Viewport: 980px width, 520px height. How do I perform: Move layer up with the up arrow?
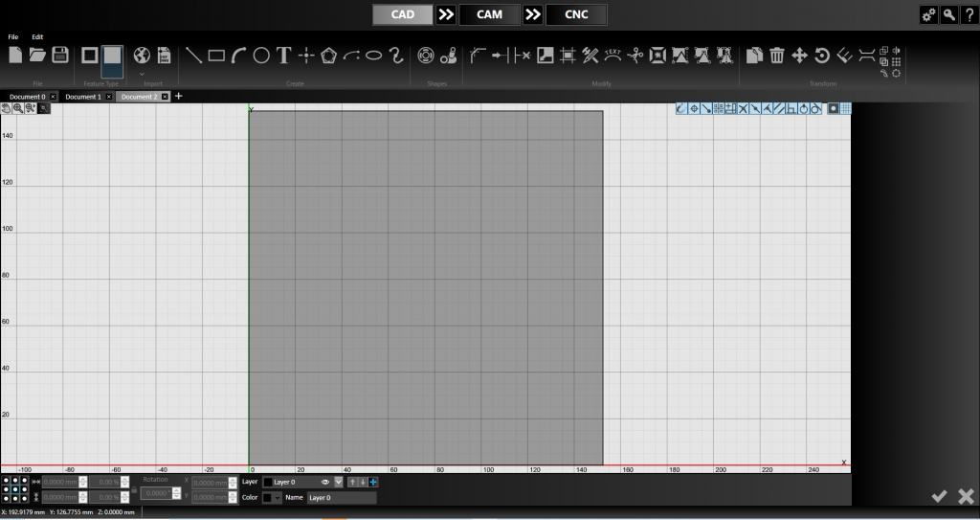click(x=352, y=482)
